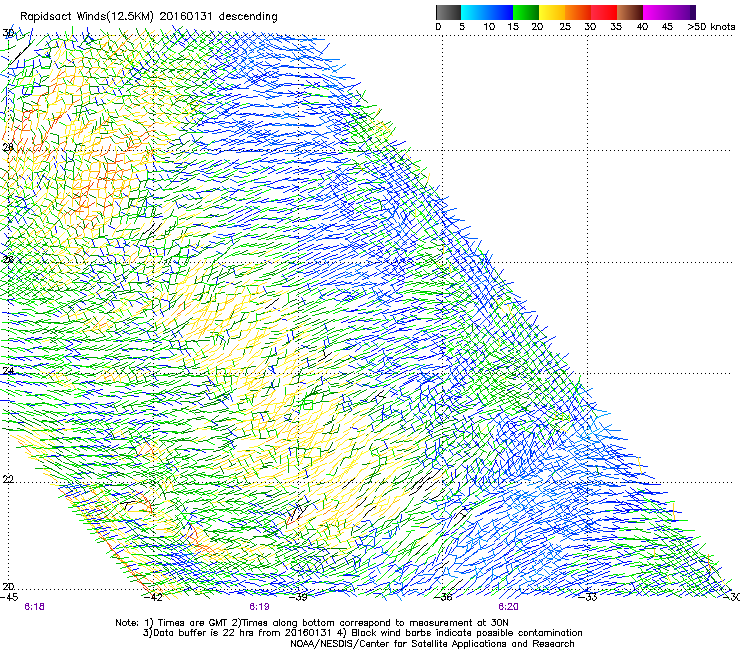
Task: Click the purple '6:18' time marker
Action: point(34,607)
